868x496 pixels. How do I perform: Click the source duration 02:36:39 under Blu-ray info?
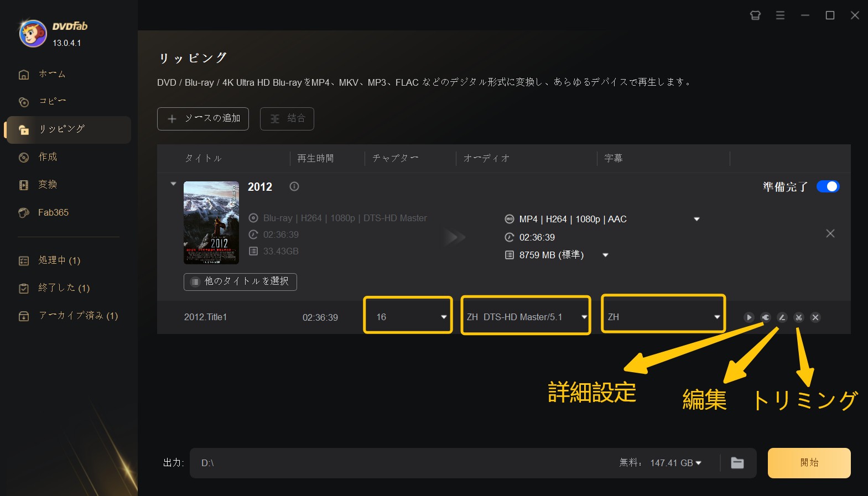click(280, 235)
